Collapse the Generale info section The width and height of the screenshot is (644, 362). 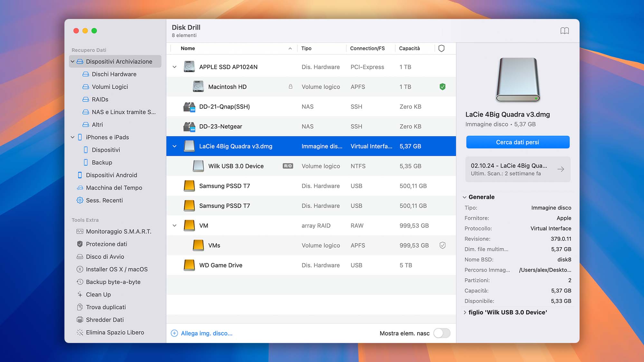pos(465,197)
